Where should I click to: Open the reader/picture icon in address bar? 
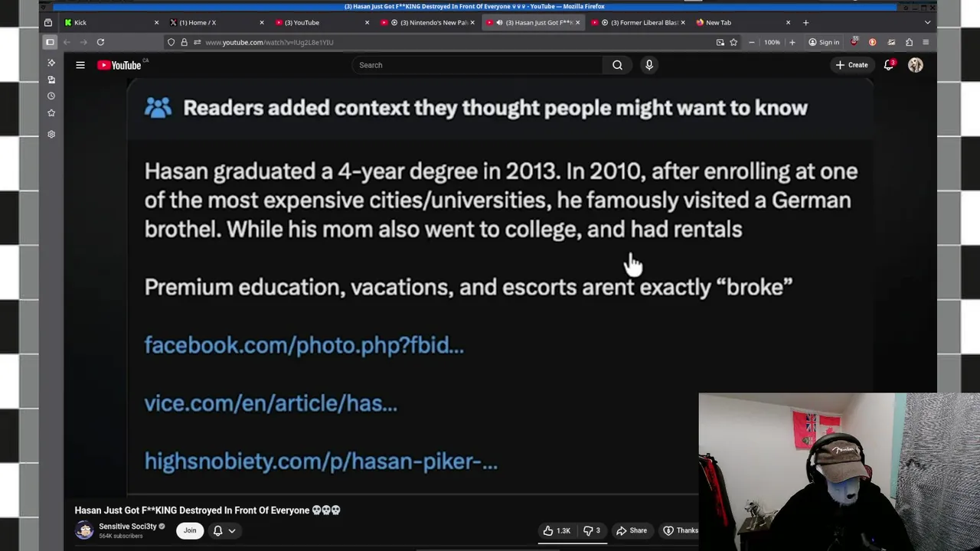(720, 42)
